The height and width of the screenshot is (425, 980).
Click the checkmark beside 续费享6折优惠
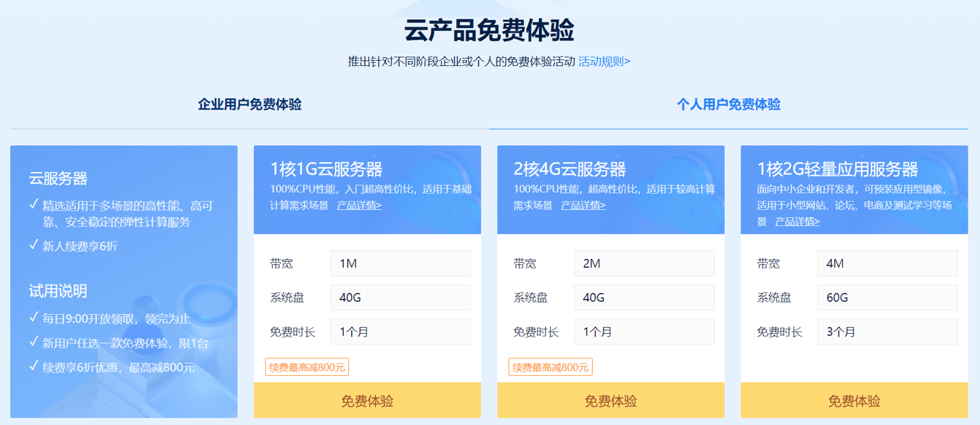pyautogui.click(x=34, y=366)
